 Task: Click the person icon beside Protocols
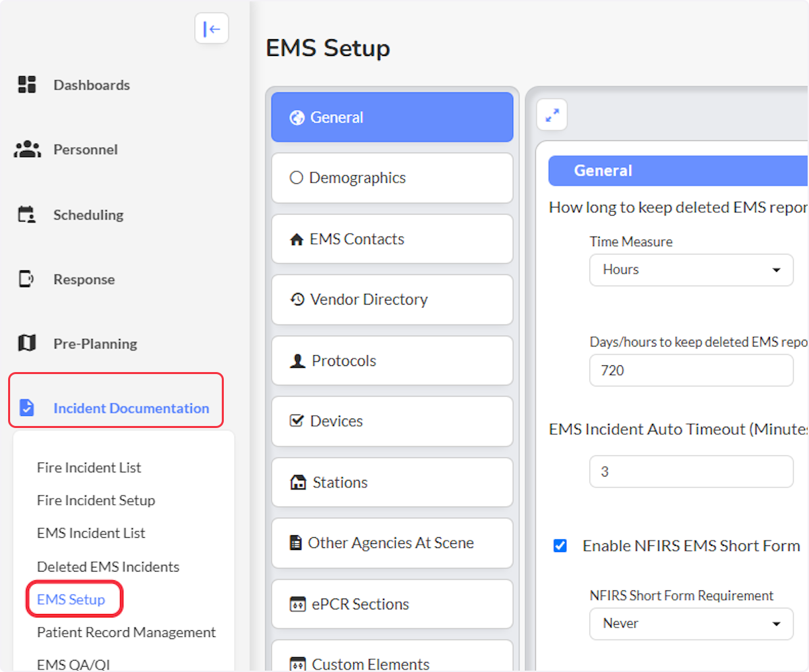[297, 361]
